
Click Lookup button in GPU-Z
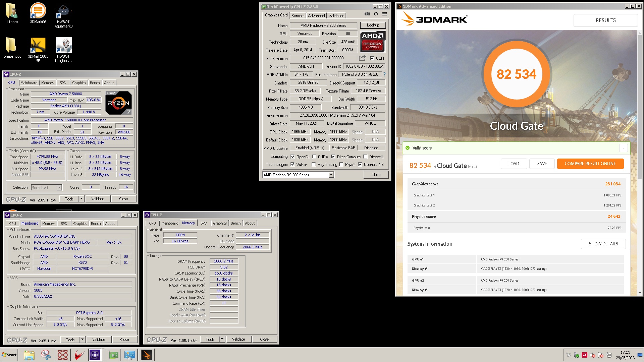click(x=373, y=25)
